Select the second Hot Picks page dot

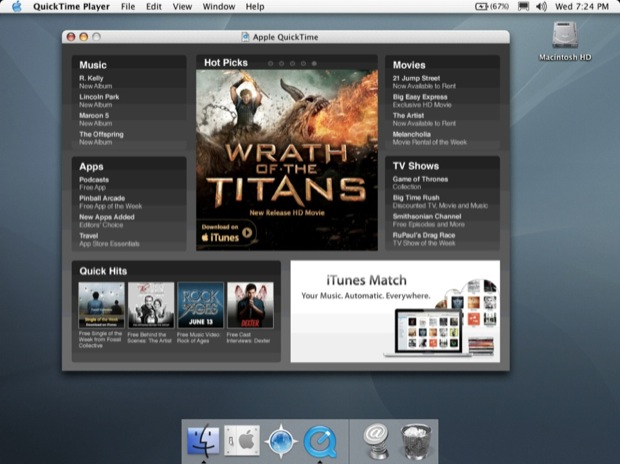click(282, 63)
